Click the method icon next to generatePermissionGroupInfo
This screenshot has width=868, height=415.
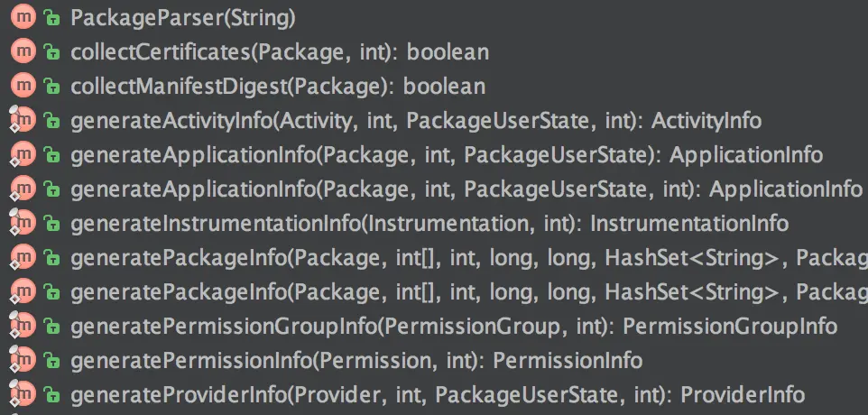22,326
